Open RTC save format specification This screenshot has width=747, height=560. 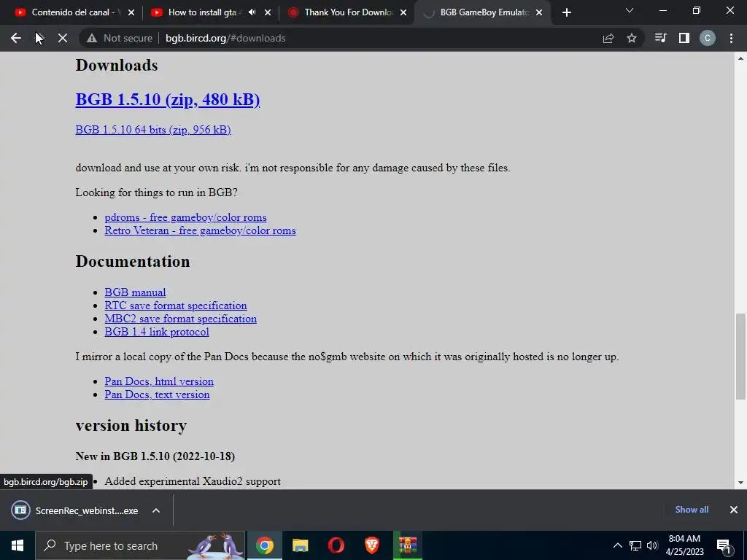pos(176,306)
